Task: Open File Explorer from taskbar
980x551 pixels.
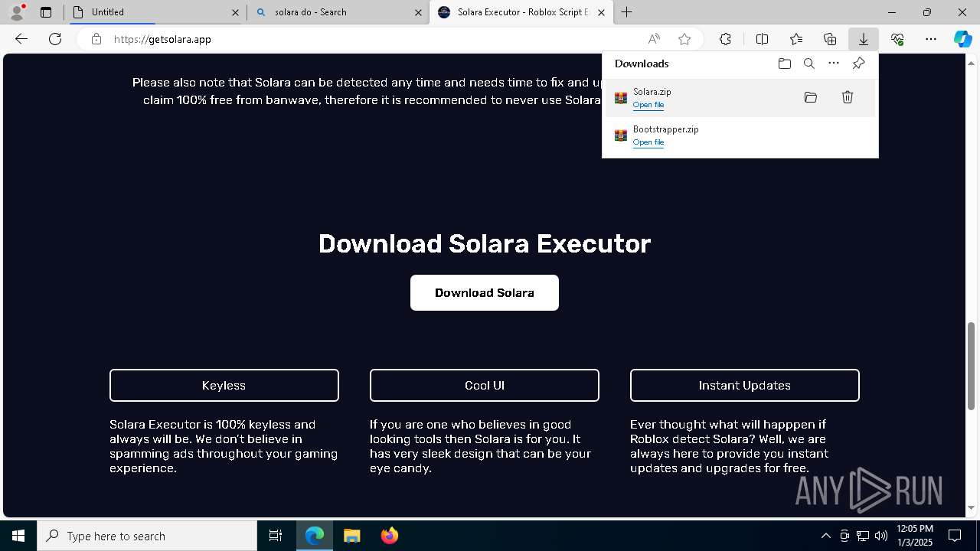Action: click(351, 536)
